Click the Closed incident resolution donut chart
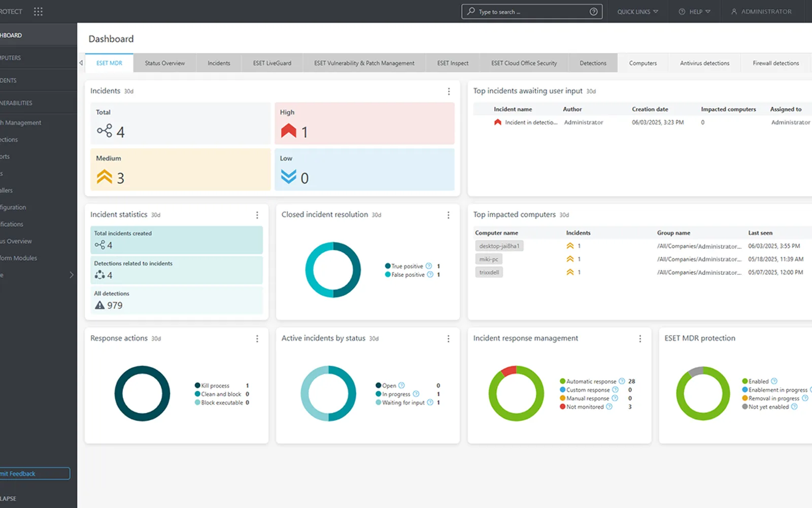The image size is (812, 508). point(333,270)
